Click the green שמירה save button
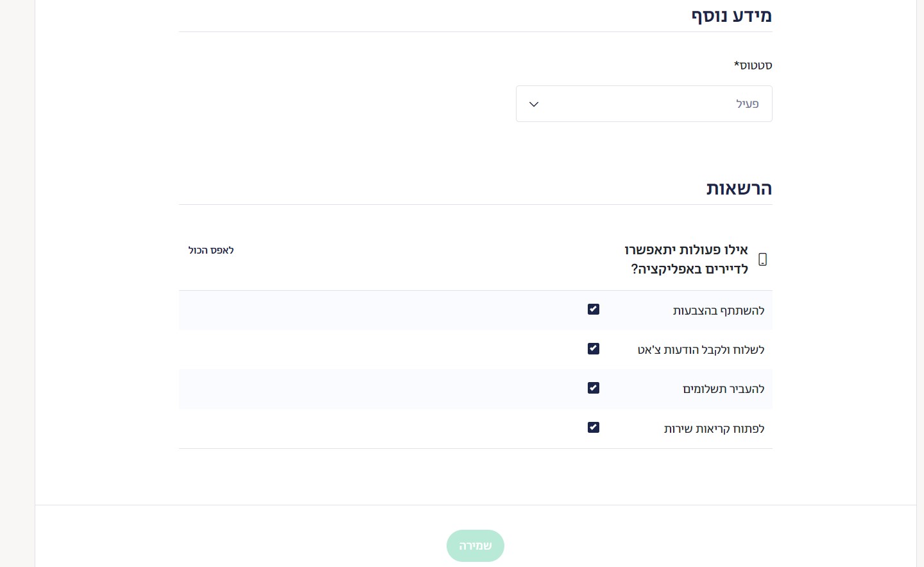 pos(475,546)
